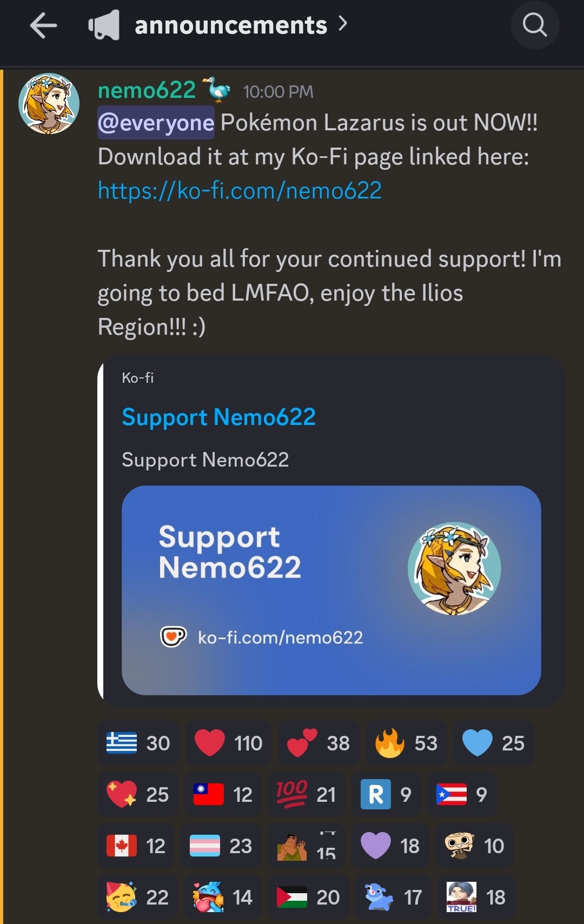Open nemo622's avatar profile picture
This screenshot has height=924, width=584.
tap(49, 103)
